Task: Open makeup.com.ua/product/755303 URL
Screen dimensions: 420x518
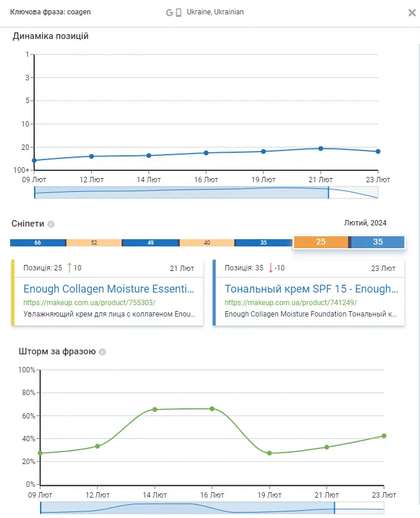Action: (89, 303)
